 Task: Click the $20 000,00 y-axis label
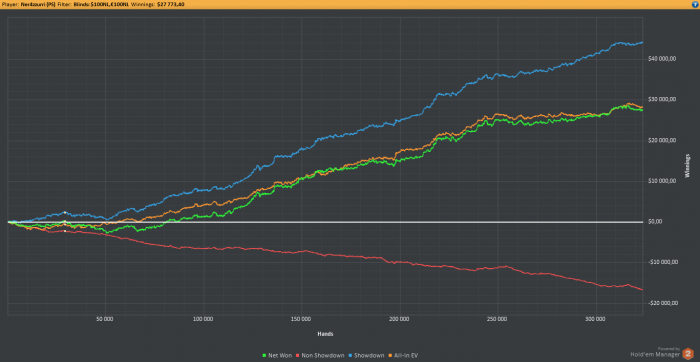[x=663, y=140]
